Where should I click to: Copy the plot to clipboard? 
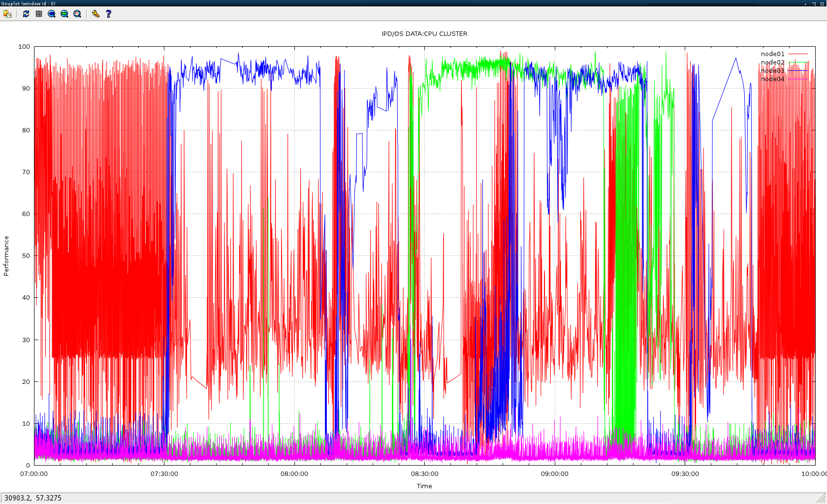[7, 14]
